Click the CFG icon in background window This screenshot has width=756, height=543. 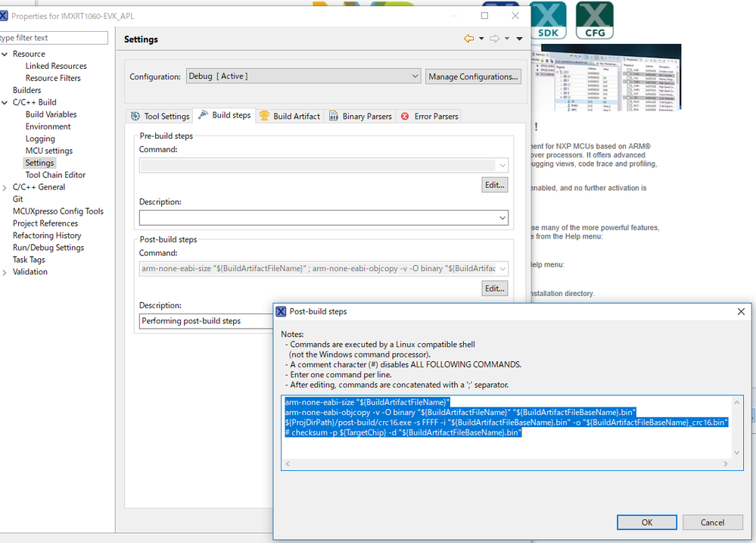[x=595, y=20]
